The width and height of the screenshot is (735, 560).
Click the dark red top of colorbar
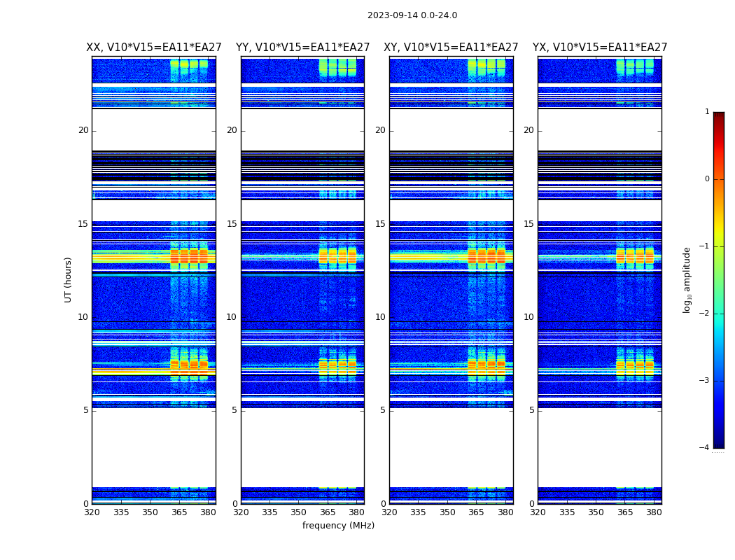(x=718, y=115)
